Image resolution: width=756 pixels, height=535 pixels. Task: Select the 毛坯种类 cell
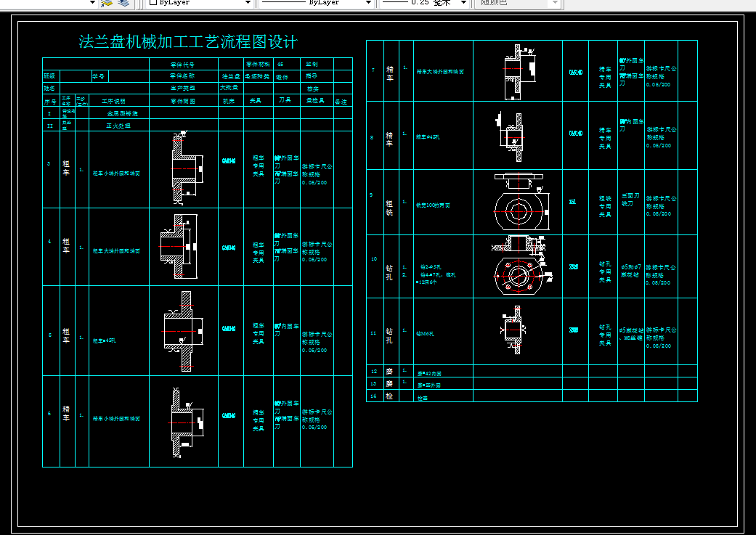pyautogui.click(x=257, y=77)
